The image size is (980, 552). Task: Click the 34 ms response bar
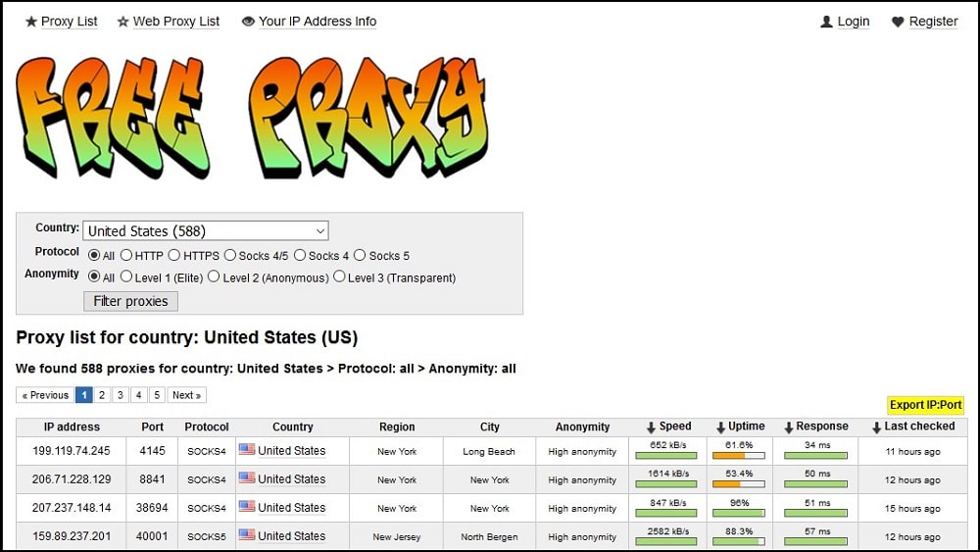tap(815, 456)
